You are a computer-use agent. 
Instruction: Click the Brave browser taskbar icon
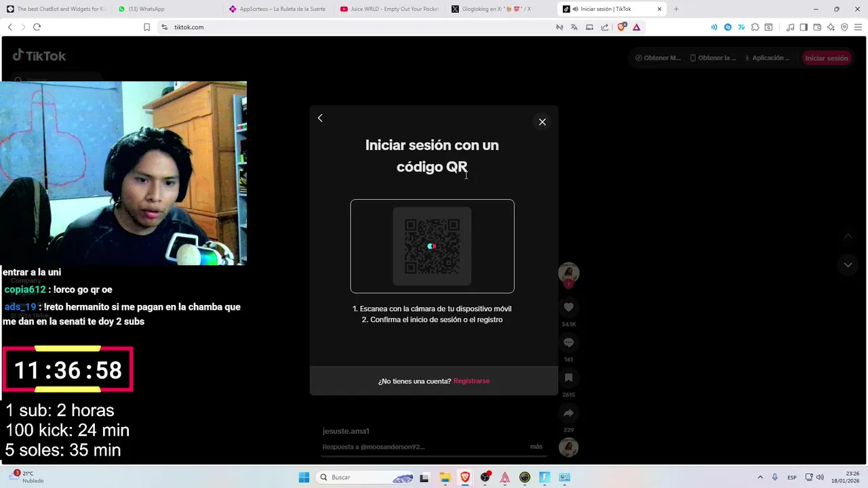465,477
